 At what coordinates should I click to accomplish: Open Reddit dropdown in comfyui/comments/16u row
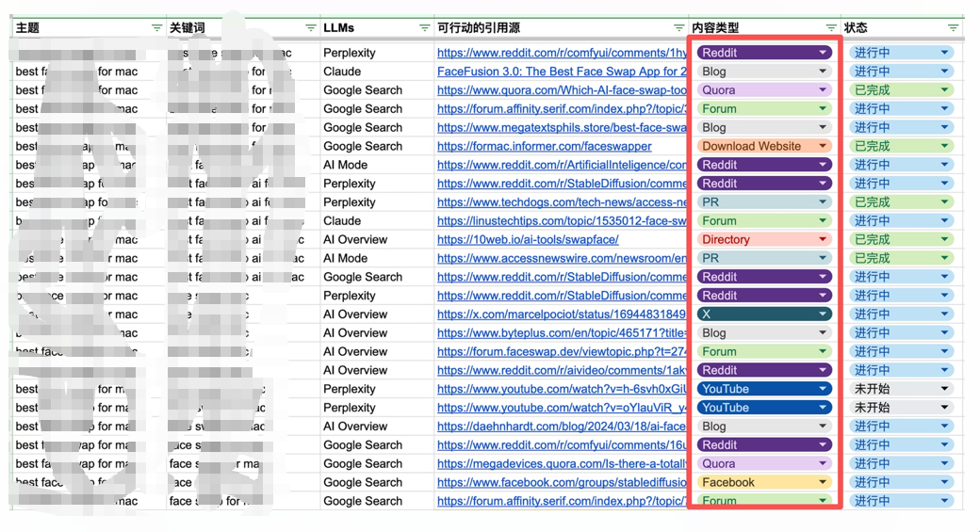[x=764, y=445]
